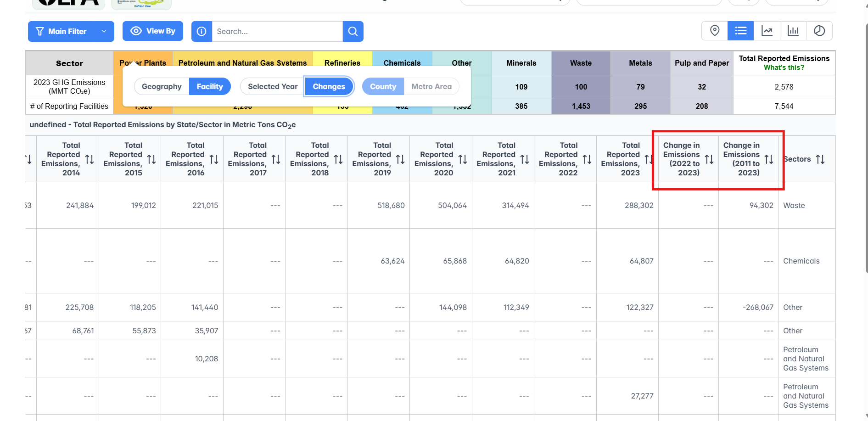Click the What's this? link
Viewport: 868px width, 421px height.
point(784,67)
